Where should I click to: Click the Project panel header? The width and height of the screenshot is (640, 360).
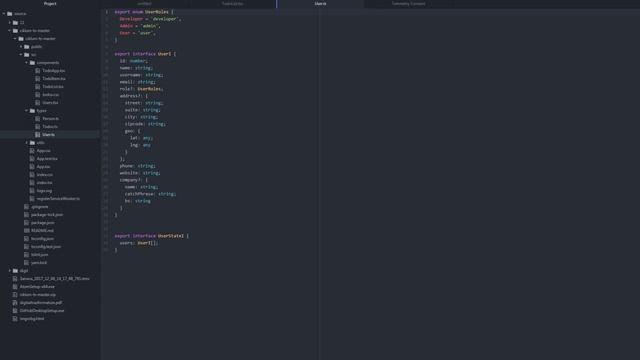tap(50, 4)
